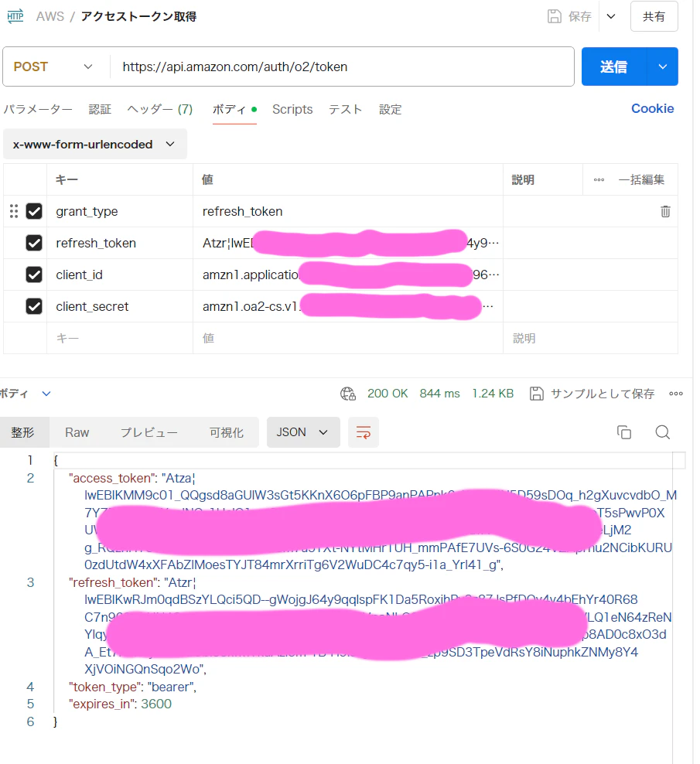Open the response more-options ellipsis
Image resolution: width=700 pixels, height=764 pixels.
click(x=675, y=394)
